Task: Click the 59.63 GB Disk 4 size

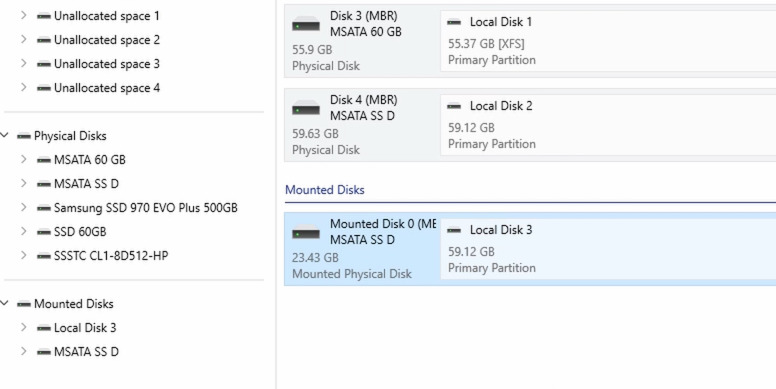Action: [x=315, y=134]
